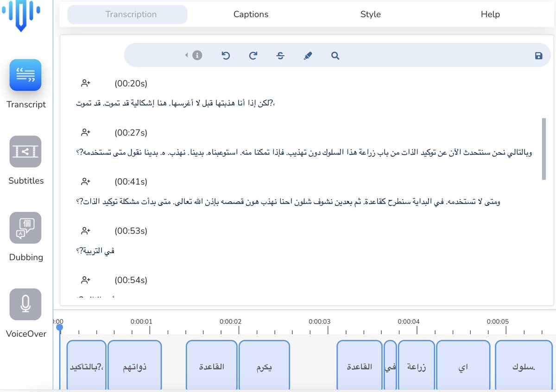
Task: Select the سلوك word block
Action: click(x=524, y=366)
